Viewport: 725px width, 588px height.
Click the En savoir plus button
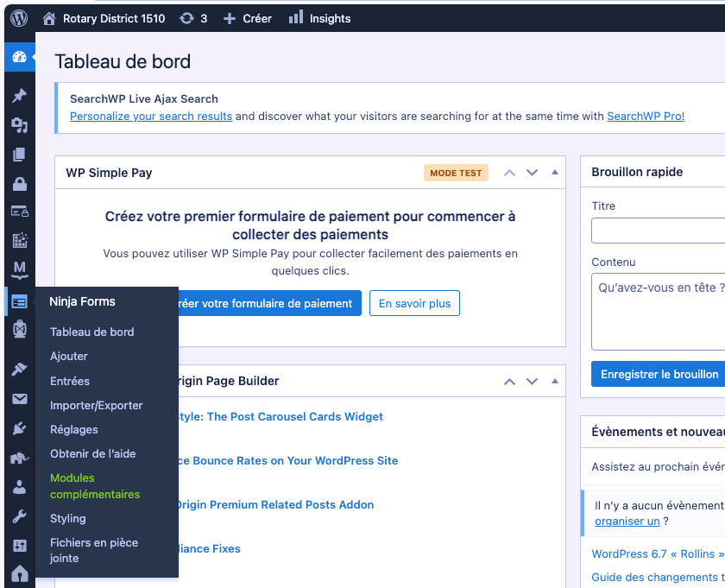point(414,303)
